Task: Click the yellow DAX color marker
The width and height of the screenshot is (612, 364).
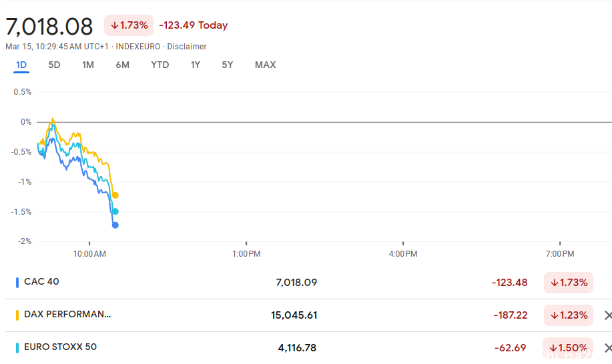Action: (x=17, y=315)
